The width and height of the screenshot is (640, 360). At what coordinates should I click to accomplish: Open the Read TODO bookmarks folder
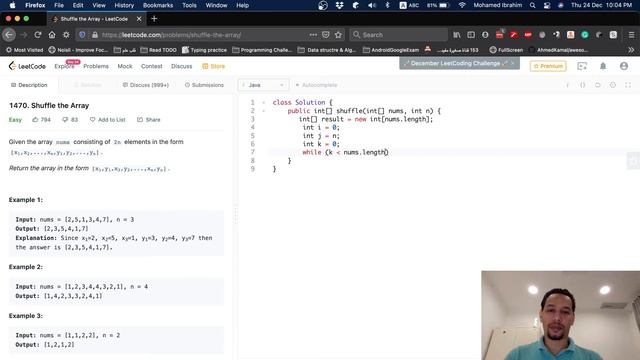coord(158,50)
